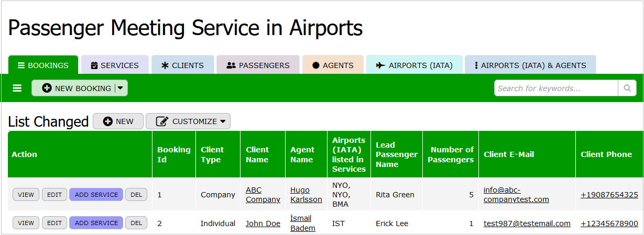Open the Customize dropdown menu
644x235 pixels.
pyautogui.click(x=188, y=121)
